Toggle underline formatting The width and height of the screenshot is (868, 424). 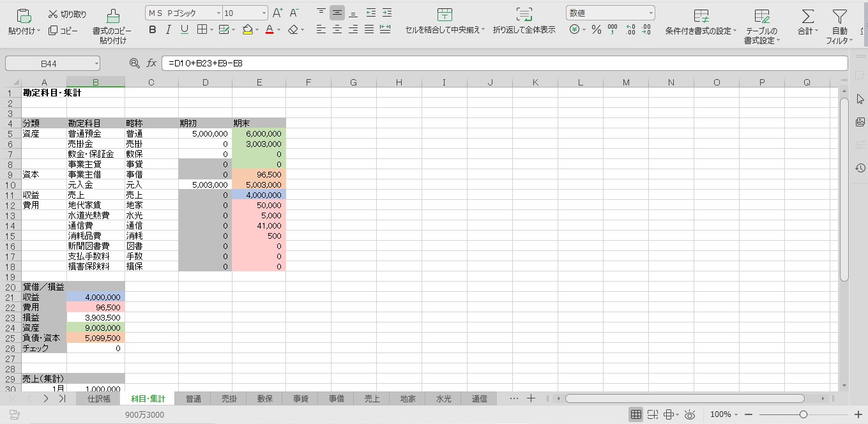pyautogui.click(x=184, y=29)
